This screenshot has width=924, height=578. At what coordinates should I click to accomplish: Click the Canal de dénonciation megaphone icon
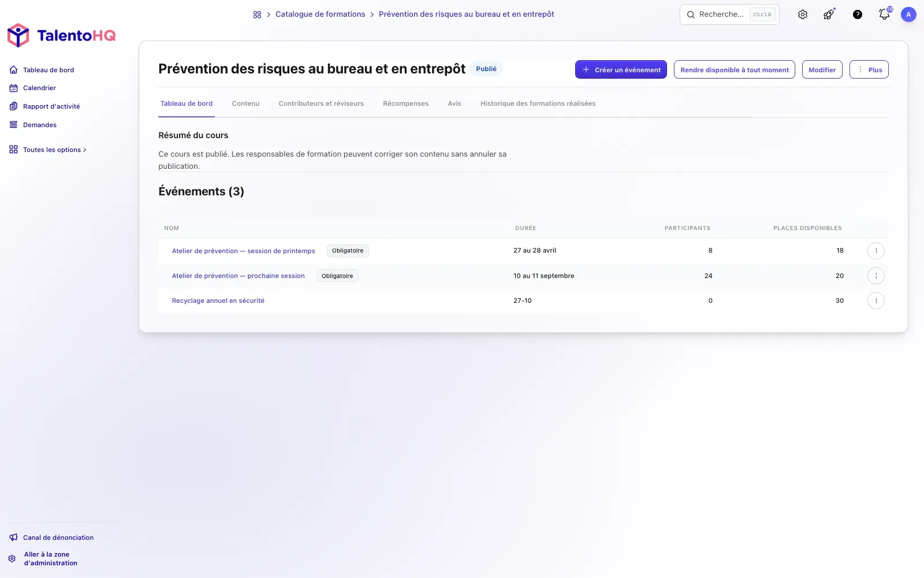[x=13, y=538]
